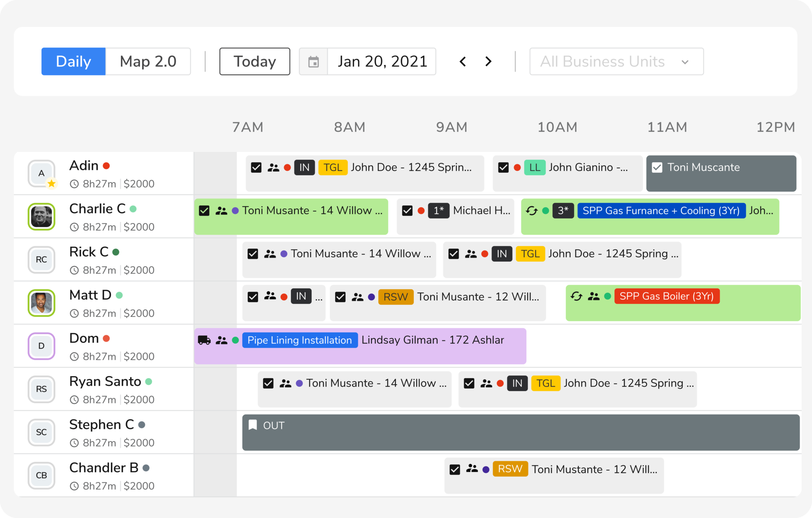
Task: Click the recurring icon on SPP Gas Boiler job
Action: coord(577,297)
